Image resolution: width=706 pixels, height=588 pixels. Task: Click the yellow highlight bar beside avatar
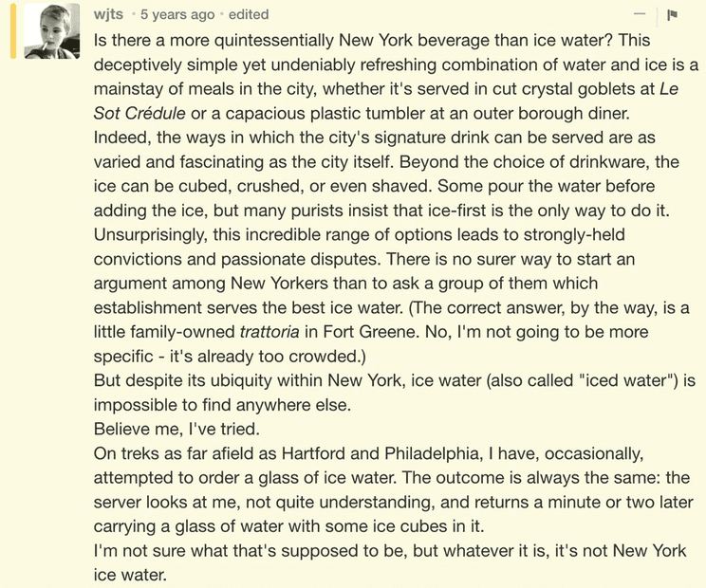pos(13,30)
